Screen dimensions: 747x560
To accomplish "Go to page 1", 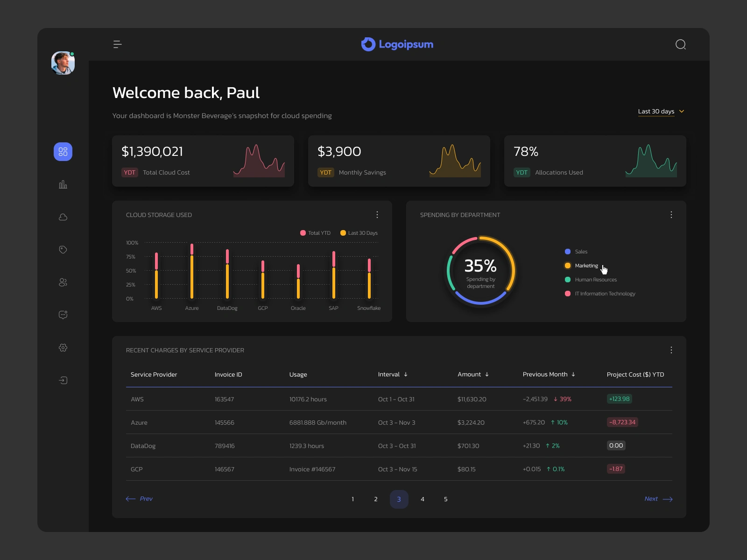I will pyautogui.click(x=352, y=499).
